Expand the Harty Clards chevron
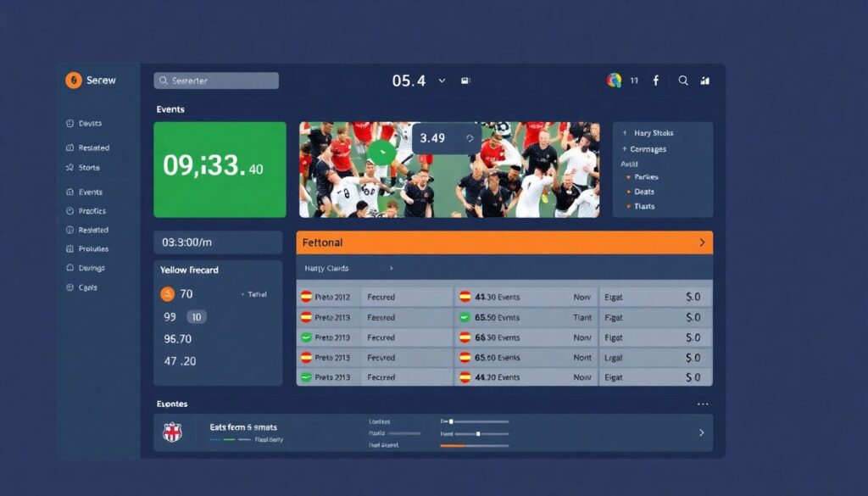 pyautogui.click(x=391, y=268)
